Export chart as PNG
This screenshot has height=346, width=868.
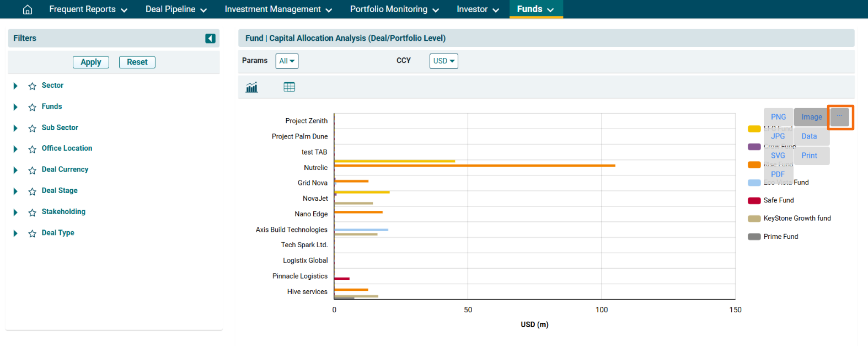click(x=778, y=117)
